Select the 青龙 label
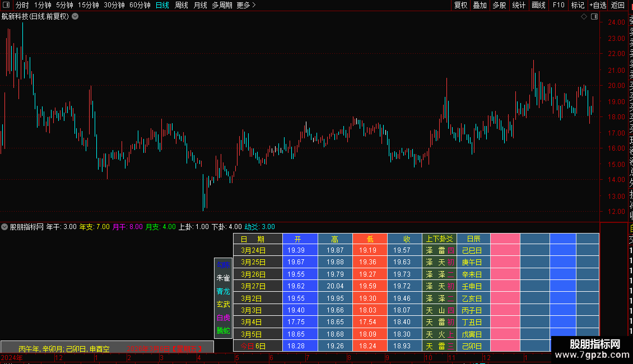Viewport: 633px width, 364px height. point(224,291)
